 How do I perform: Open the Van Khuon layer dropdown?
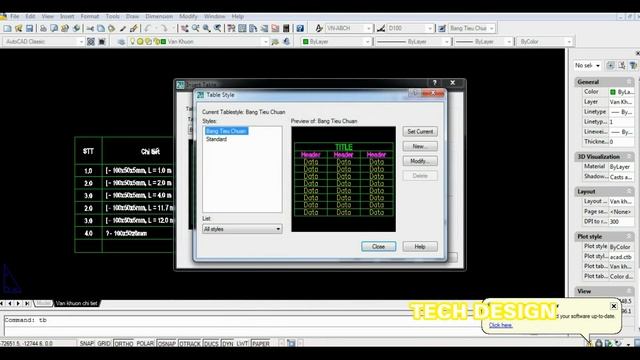coord(265,42)
